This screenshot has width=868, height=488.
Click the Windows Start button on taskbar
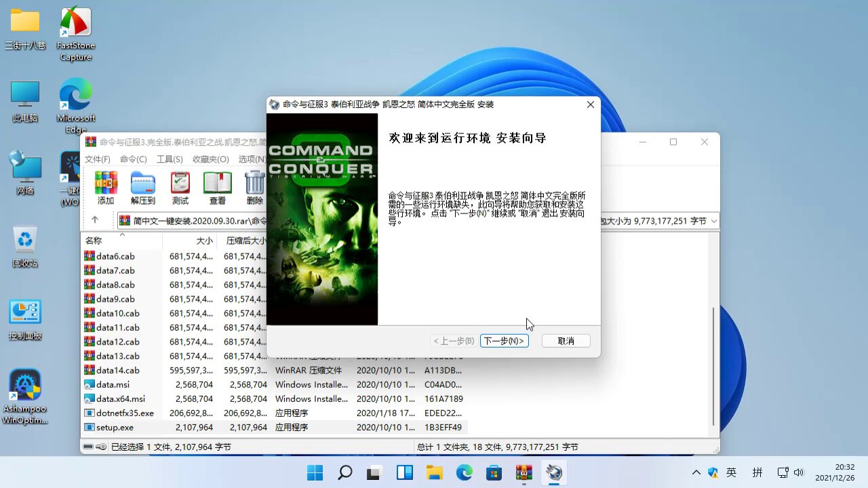(315, 472)
